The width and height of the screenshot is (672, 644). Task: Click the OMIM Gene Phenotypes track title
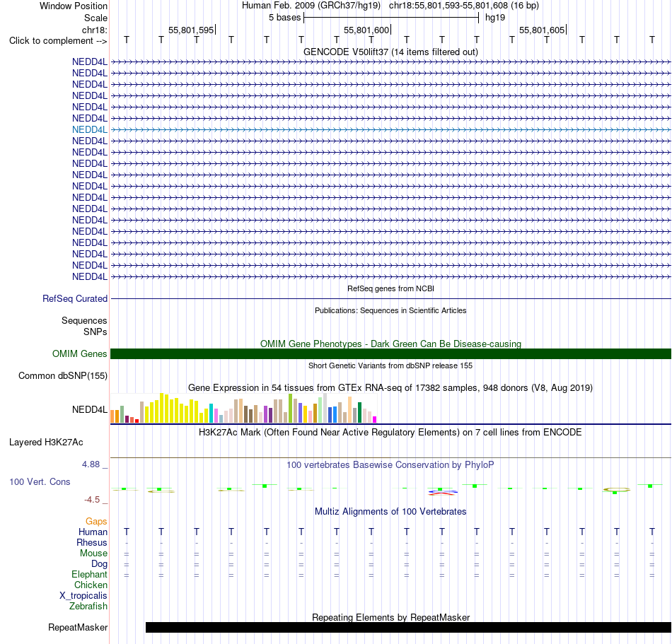pos(390,344)
